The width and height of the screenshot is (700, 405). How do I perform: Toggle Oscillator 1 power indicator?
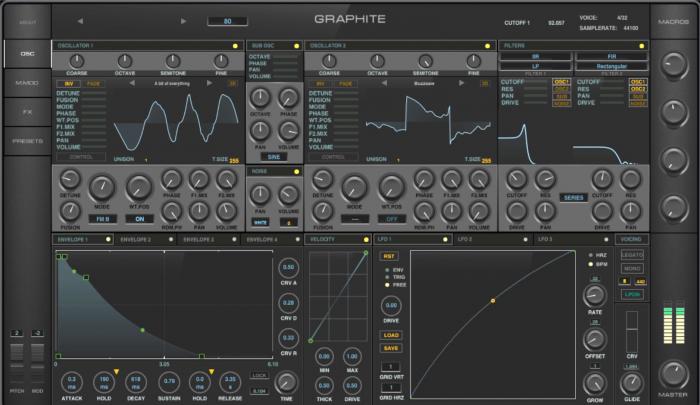click(x=235, y=46)
